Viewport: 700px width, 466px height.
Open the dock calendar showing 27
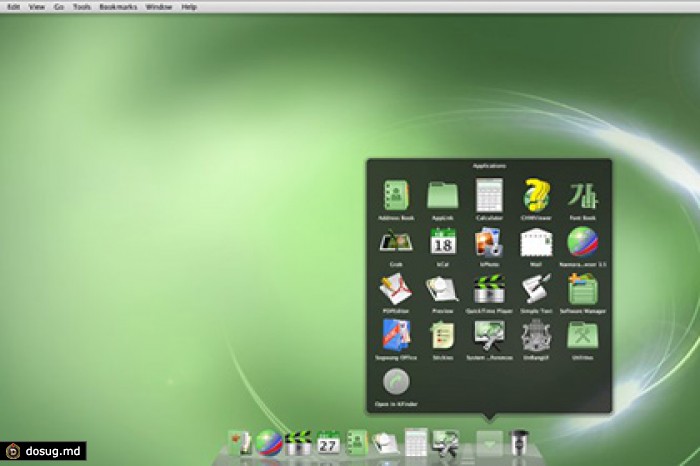click(328, 443)
